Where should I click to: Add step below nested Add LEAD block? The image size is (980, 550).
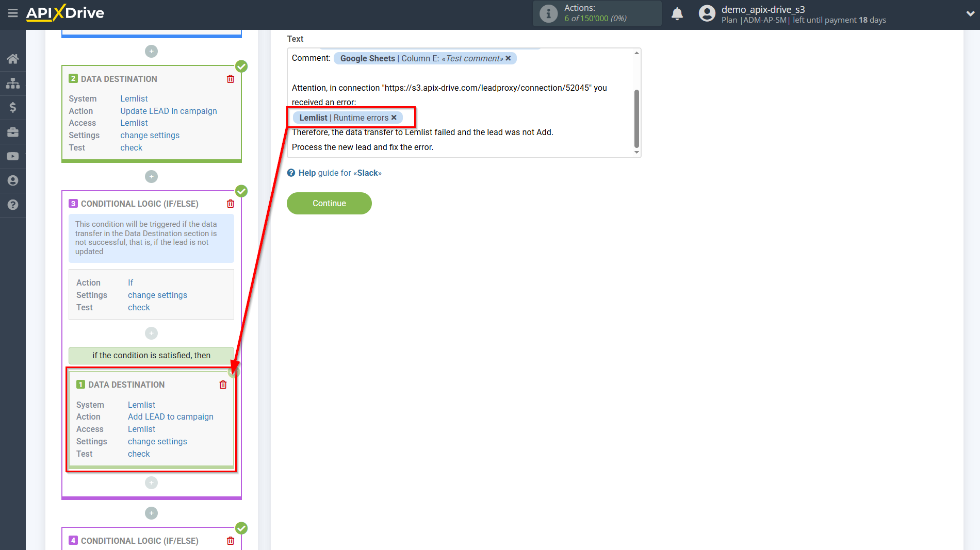click(151, 482)
